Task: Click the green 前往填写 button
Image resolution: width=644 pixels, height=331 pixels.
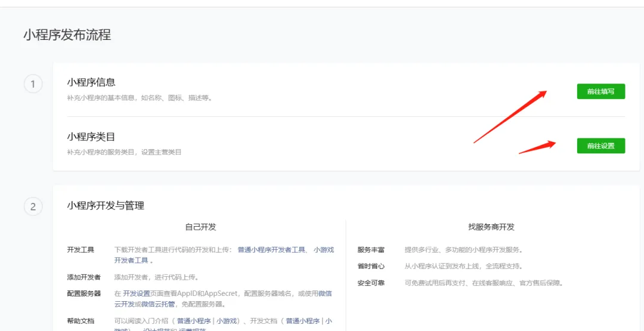Action: (600, 91)
